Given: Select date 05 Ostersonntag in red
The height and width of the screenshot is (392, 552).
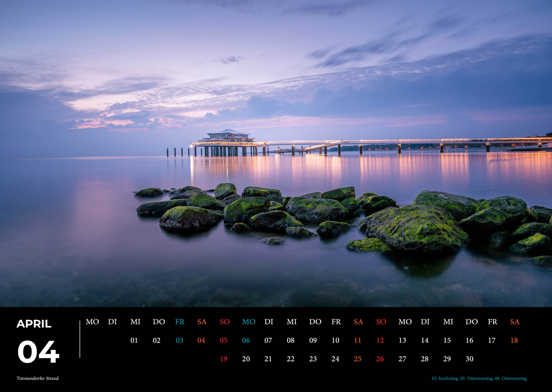Looking at the screenshot, I should coord(223,340).
